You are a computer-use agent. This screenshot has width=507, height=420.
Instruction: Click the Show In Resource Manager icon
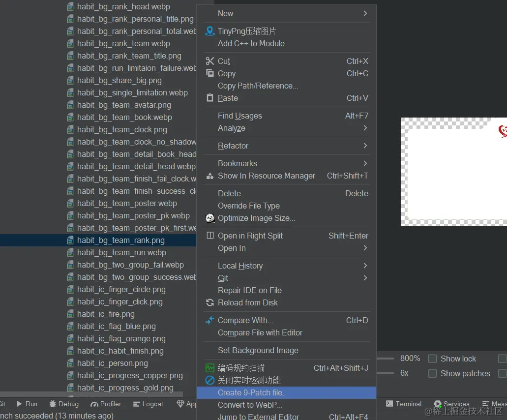[210, 176]
